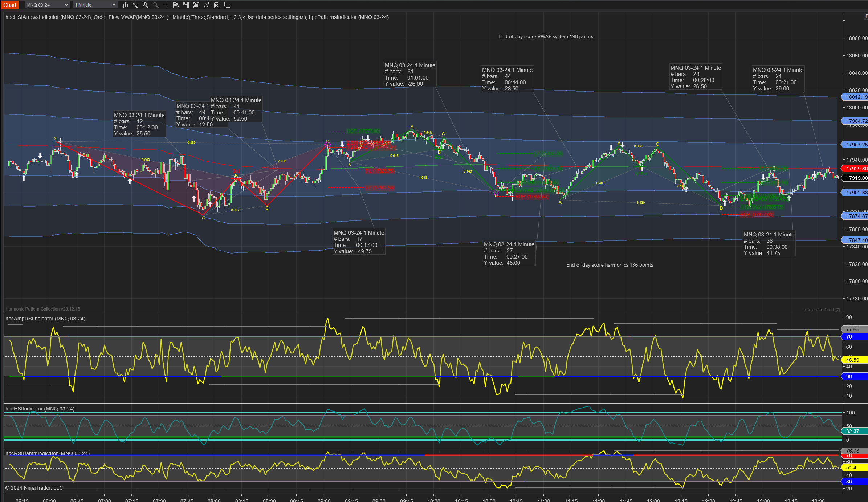
Task: Click the red 17929.80 price marker
Action: [x=856, y=169]
